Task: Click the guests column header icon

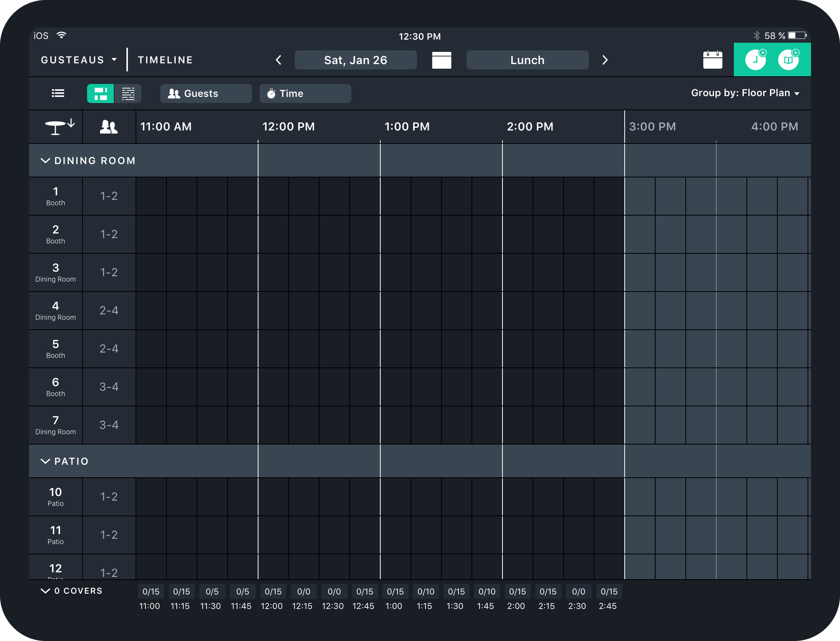Action: pos(109,127)
